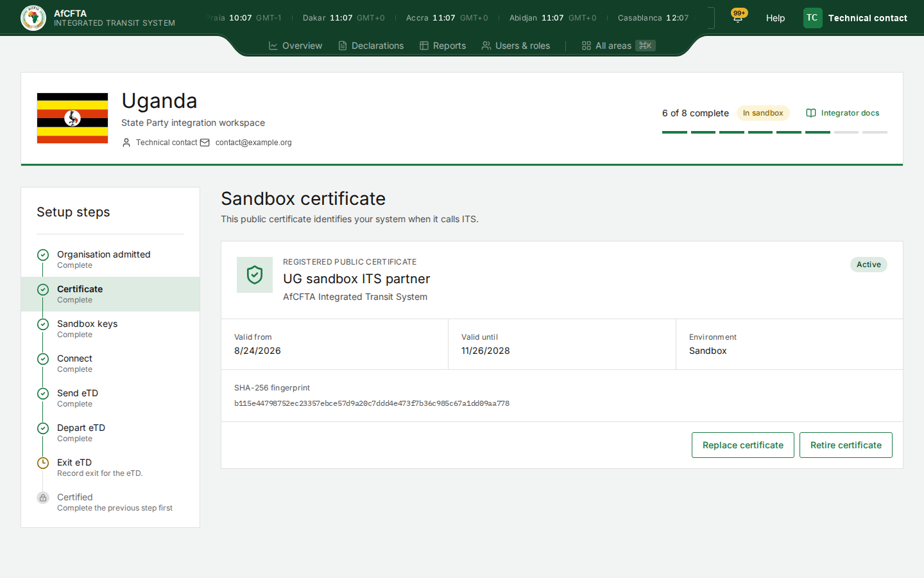
Task: Click the Overview chart icon
Action: point(273,46)
